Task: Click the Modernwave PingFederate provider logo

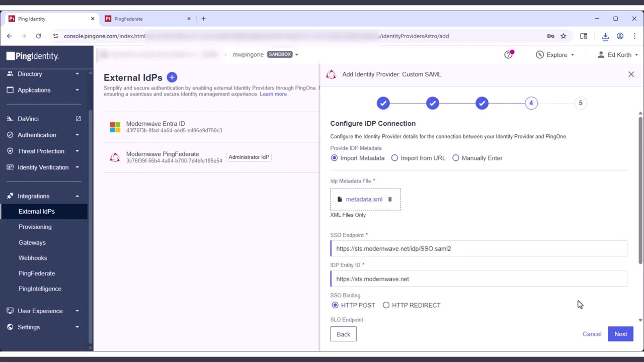Action: pos(115,157)
